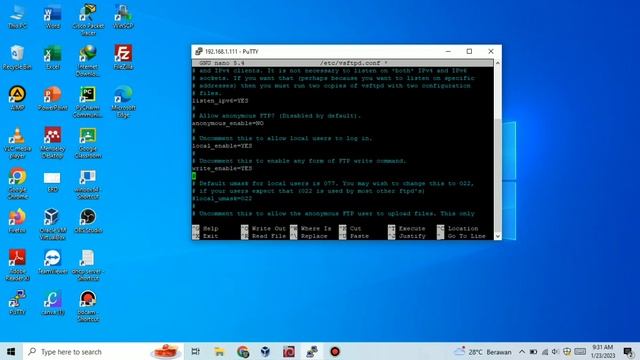640x360 pixels.
Task: Open the network icon in tray
Action: (545, 351)
